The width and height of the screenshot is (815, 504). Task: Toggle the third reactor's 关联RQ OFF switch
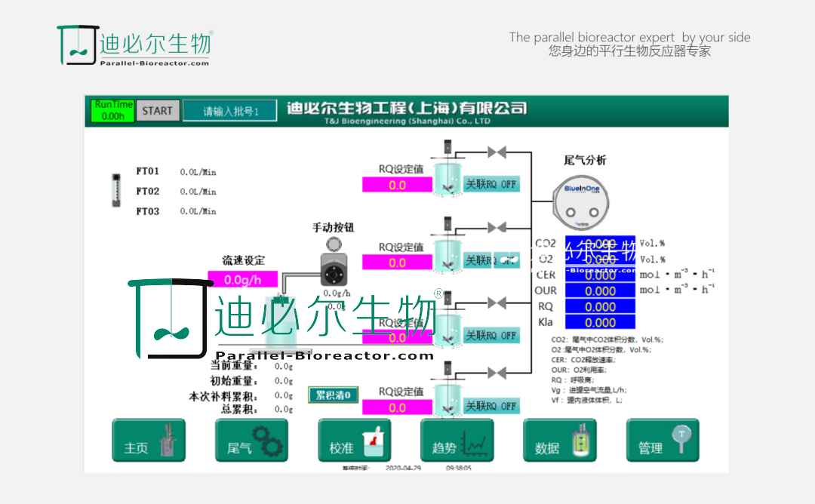coord(491,336)
